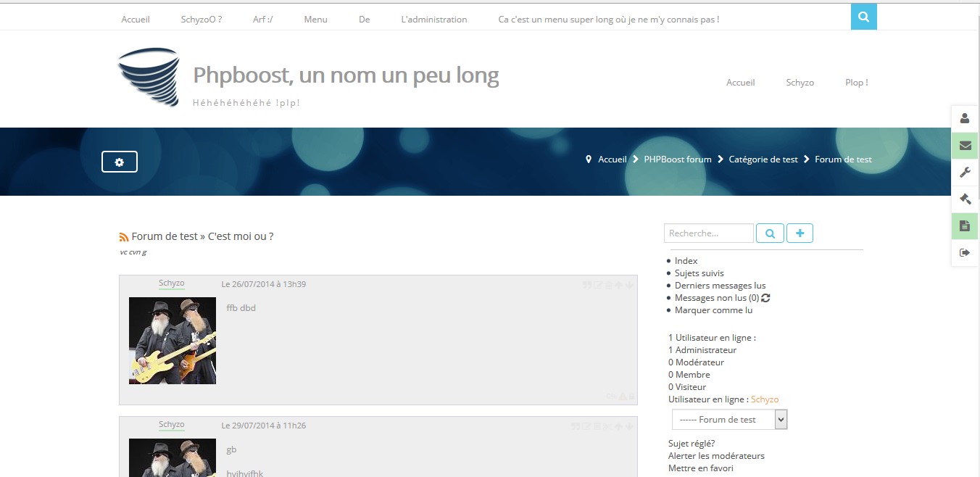This screenshot has height=477, width=980.
Task: Click the lock icon at bottom of first post
Action: 631,396
